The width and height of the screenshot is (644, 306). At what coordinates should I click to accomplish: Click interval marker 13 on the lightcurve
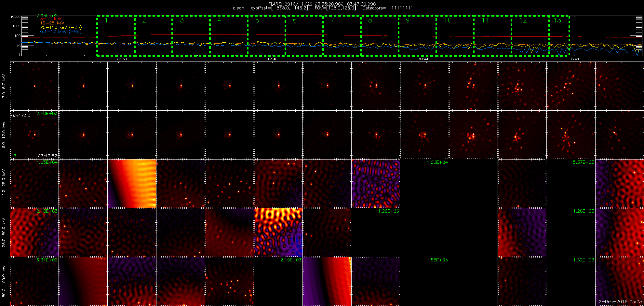pos(557,21)
